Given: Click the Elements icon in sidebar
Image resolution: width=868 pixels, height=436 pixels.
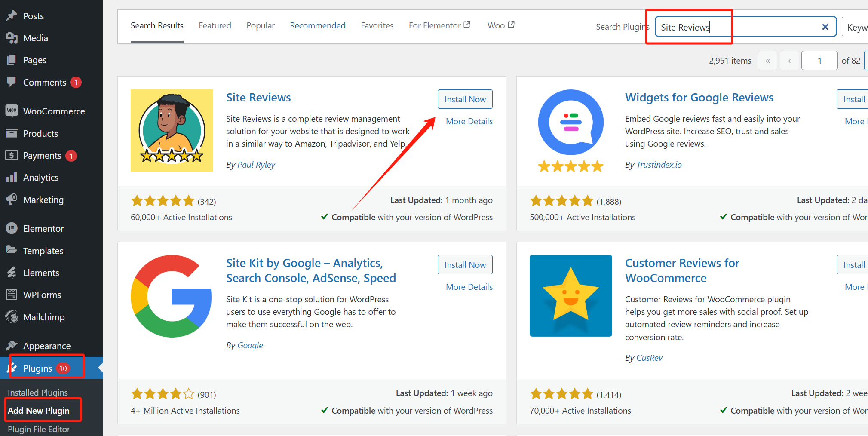Looking at the screenshot, I should click(12, 273).
